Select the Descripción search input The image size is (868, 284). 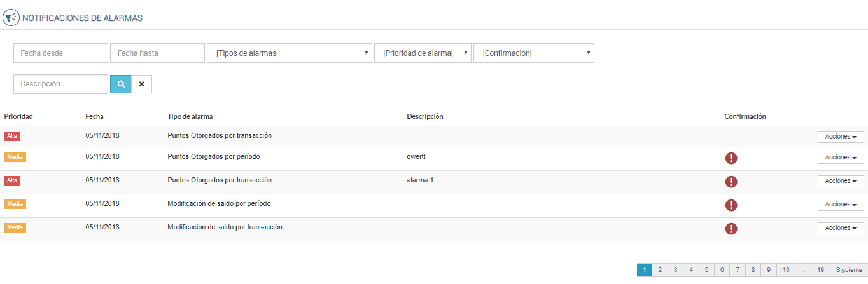pyautogui.click(x=60, y=84)
